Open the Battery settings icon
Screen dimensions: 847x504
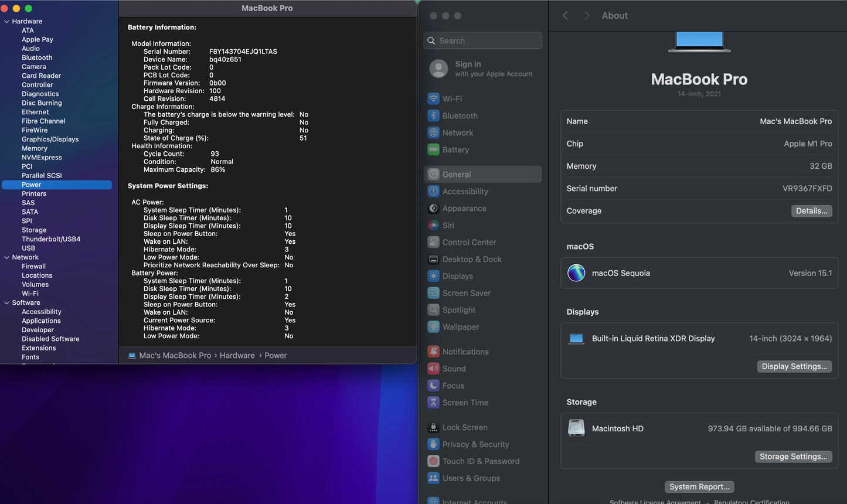tap(433, 150)
